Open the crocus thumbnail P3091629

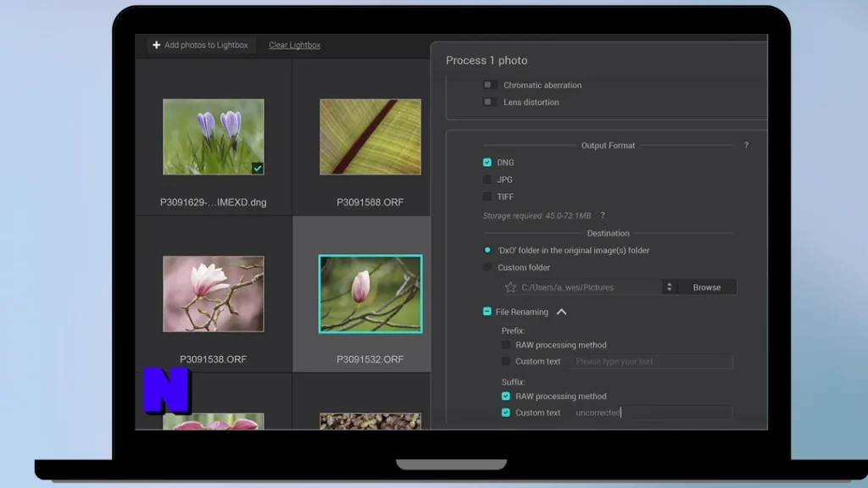(213, 136)
